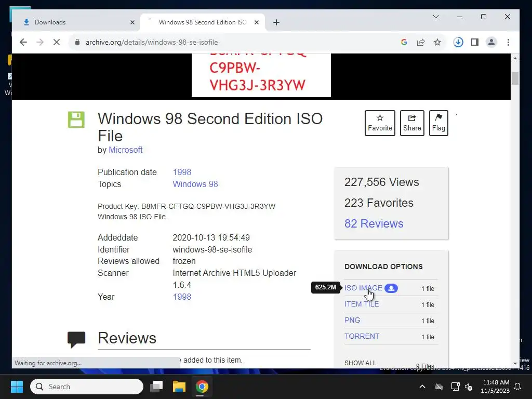Click the product key text line
This screenshot has height=399, width=532.
[x=187, y=206]
